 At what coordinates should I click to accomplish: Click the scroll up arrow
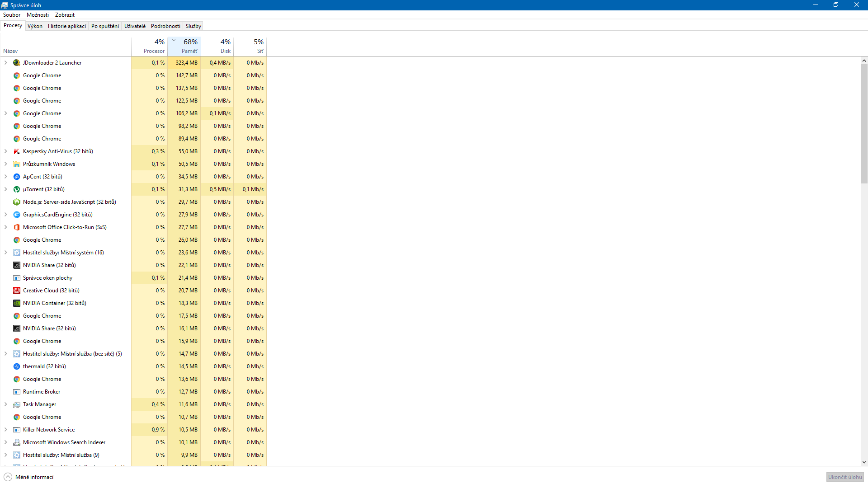click(864, 61)
